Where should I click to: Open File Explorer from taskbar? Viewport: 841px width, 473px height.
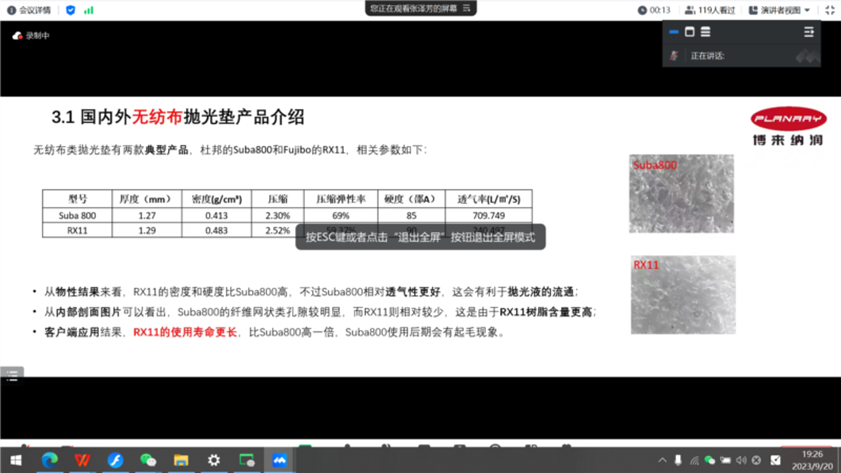coord(181,460)
